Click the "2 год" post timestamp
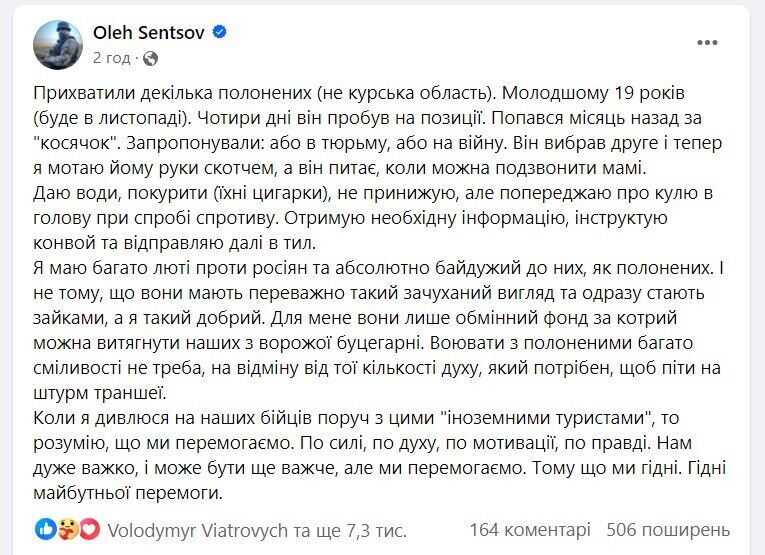Viewport: 765px width, 555px height. [111, 58]
